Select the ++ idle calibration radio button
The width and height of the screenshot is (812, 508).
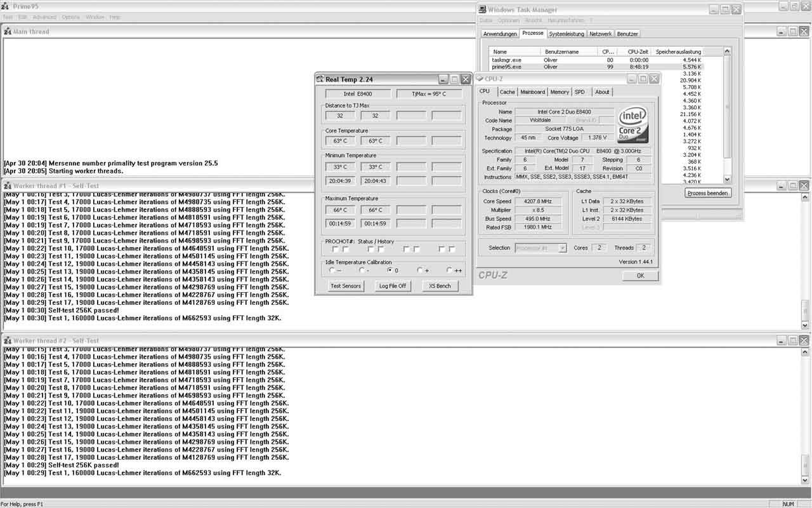pos(449,271)
